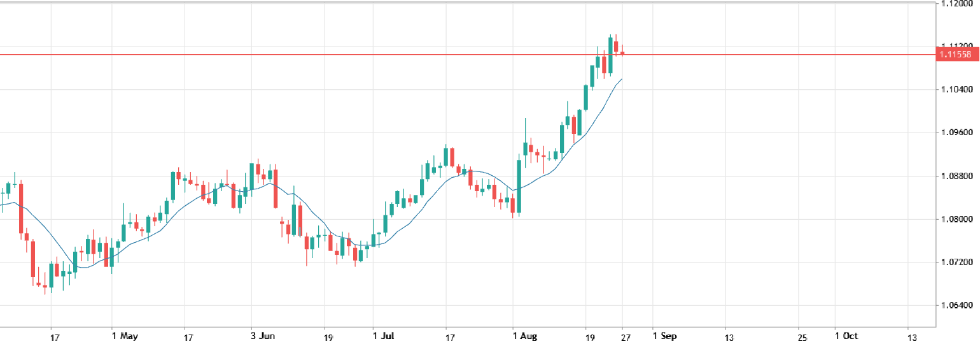Click the 1.10400 price axis label
Viewport: 980px width, 346px height.
(x=955, y=90)
